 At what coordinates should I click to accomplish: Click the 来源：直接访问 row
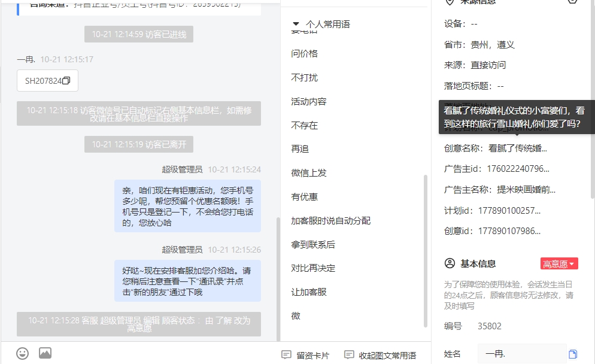[475, 65]
